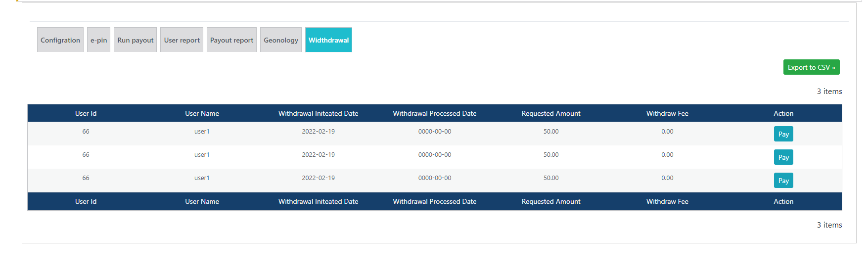
Task: Open the Configration tab
Action: tap(60, 40)
